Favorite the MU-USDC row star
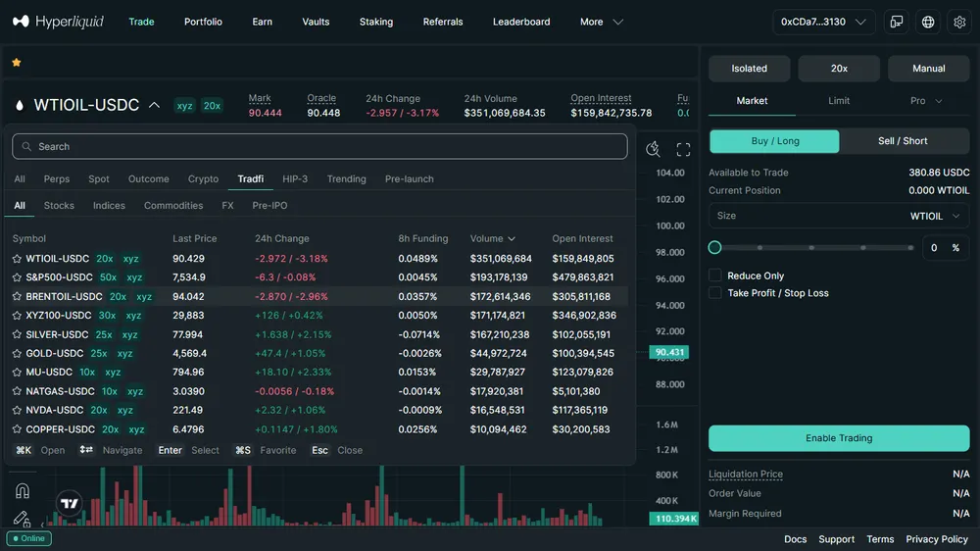980x551 pixels. tap(17, 373)
